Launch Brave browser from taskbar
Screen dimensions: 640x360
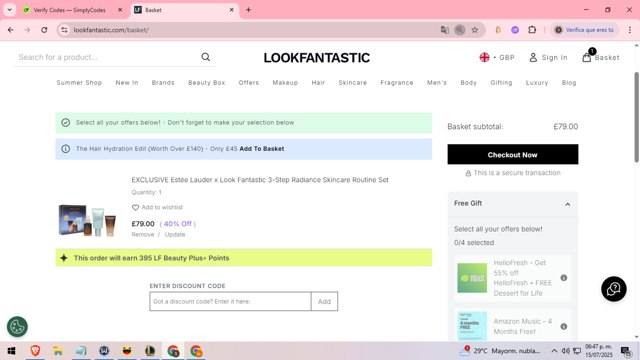[x=35, y=351]
